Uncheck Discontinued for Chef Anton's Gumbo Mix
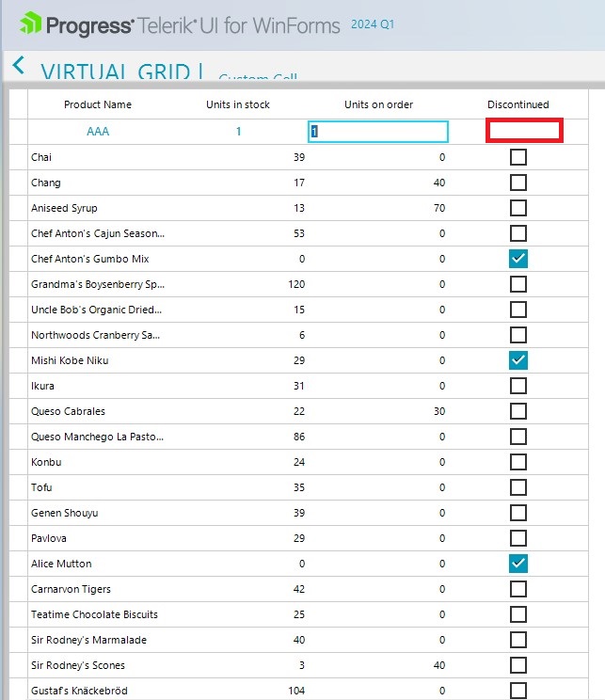 (x=517, y=259)
